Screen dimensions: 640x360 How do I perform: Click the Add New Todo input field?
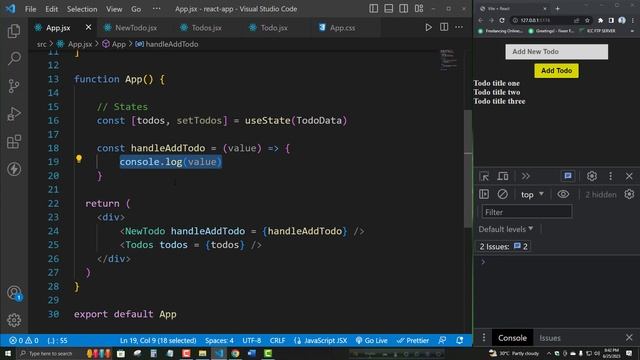(x=556, y=52)
